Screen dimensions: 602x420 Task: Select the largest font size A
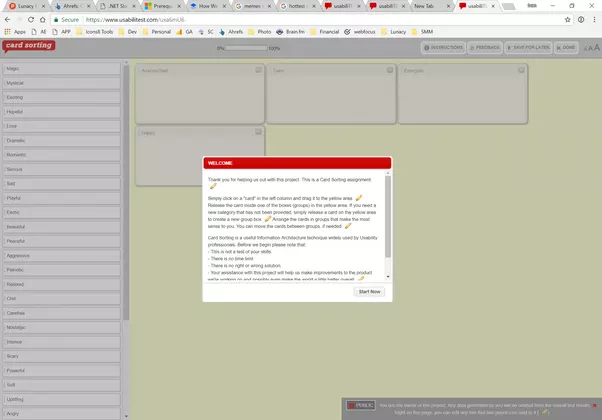(x=597, y=47)
